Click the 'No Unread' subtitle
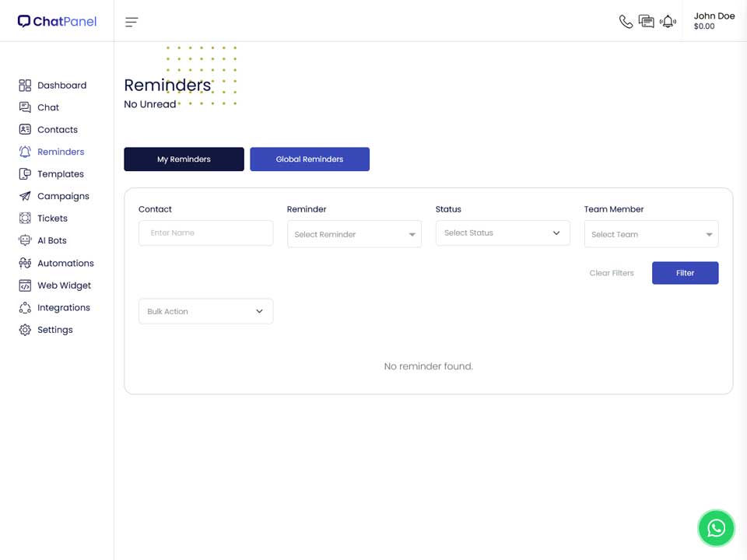 click(150, 103)
